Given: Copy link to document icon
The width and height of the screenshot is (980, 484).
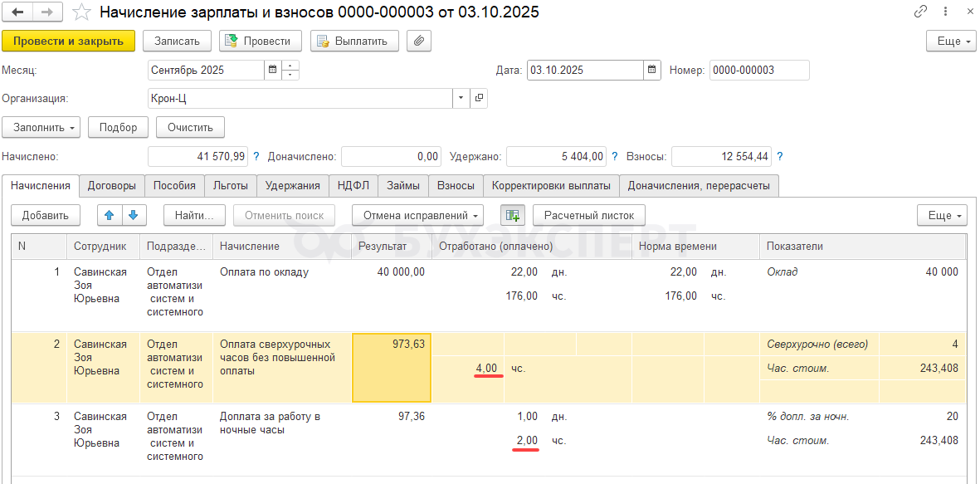Looking at the screenshot, I should pos(920,12).
